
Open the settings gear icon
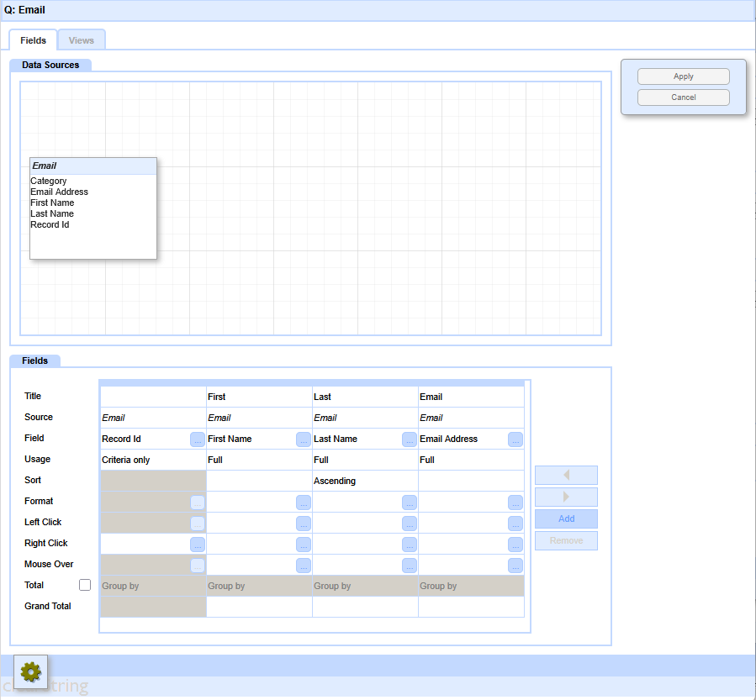[30, 671]
